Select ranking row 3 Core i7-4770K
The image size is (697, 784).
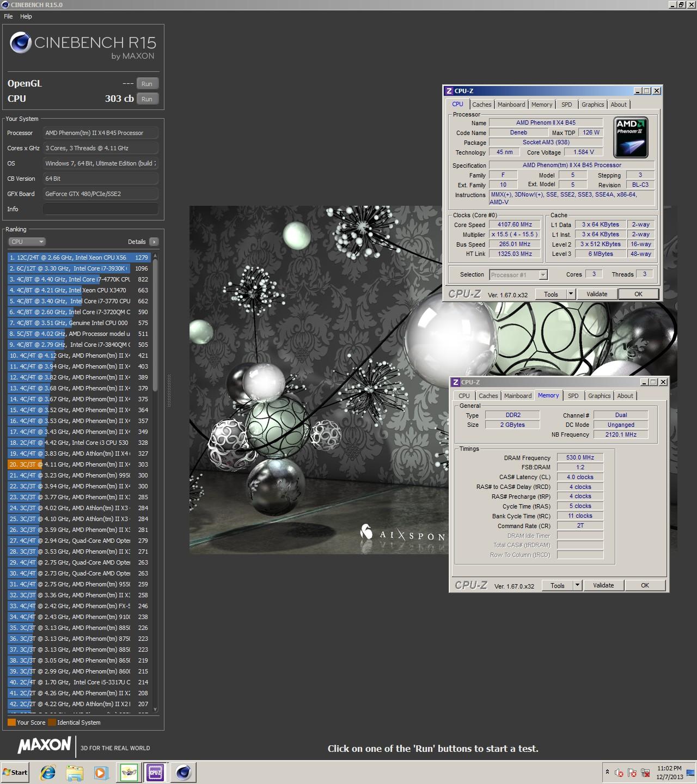tap(79, 279)
